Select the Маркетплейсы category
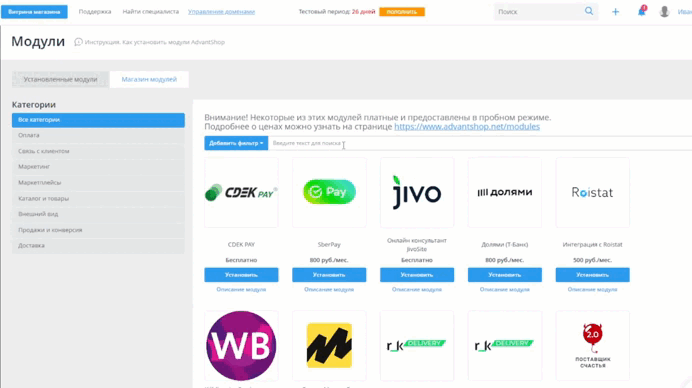 point(98,182)
